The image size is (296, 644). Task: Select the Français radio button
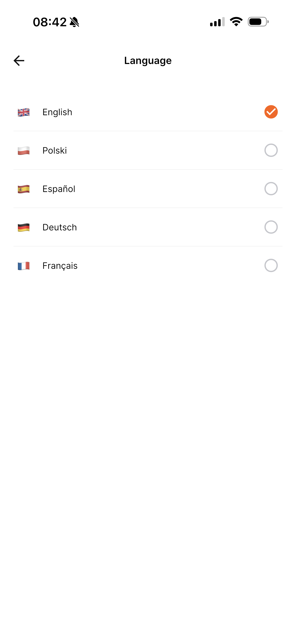point(271,265)
